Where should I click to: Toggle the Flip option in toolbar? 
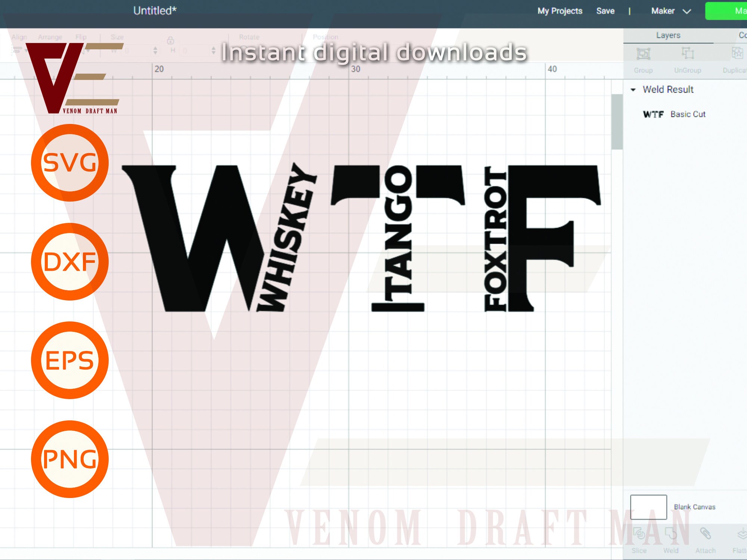81,37
